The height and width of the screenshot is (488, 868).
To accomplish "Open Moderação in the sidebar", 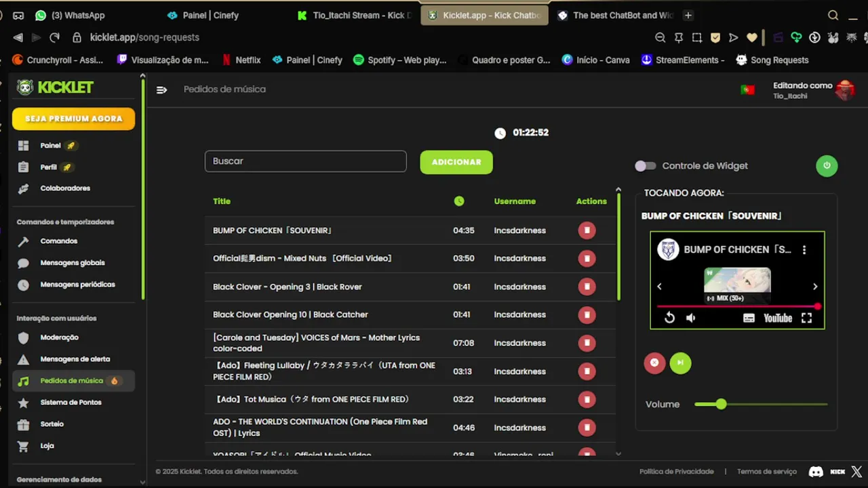I will point(59,338).
